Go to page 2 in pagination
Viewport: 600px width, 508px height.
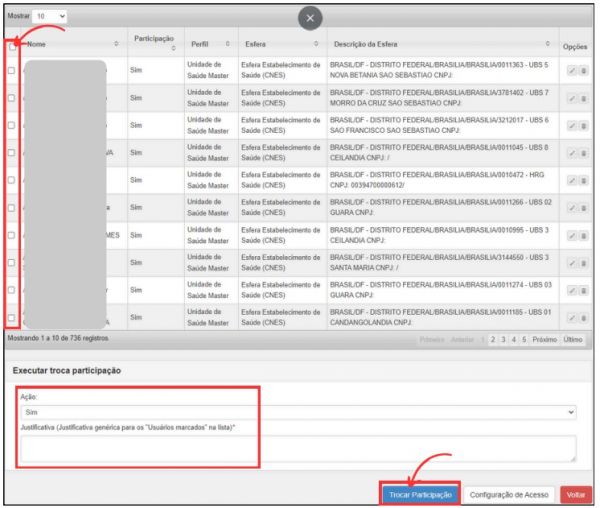[x=490, y=341]
